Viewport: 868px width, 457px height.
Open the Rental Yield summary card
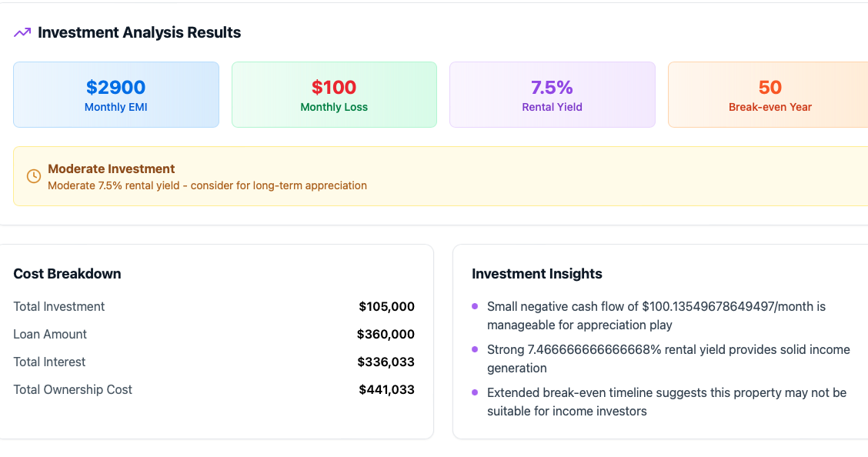point(553,95)
